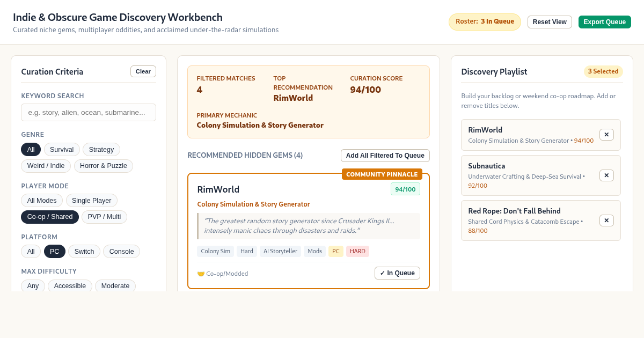Click the Colony Sim tag
The width and height of the screenshot is (644, 338).
tap(216, 251)
